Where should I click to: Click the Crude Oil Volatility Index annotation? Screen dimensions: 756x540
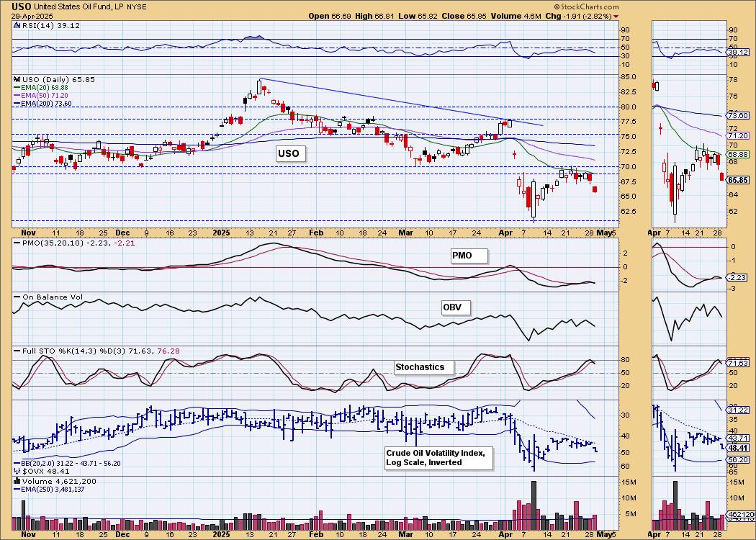[438, 457]
